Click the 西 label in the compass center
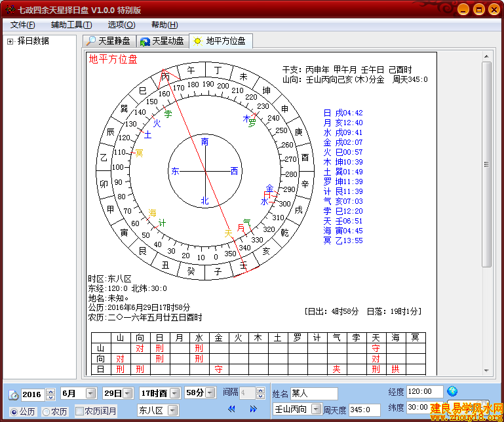 [x=235, y=171]
